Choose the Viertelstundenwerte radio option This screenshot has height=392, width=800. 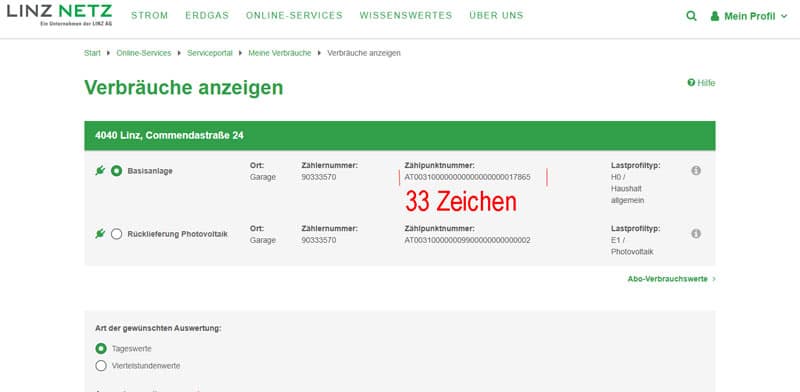101,366
